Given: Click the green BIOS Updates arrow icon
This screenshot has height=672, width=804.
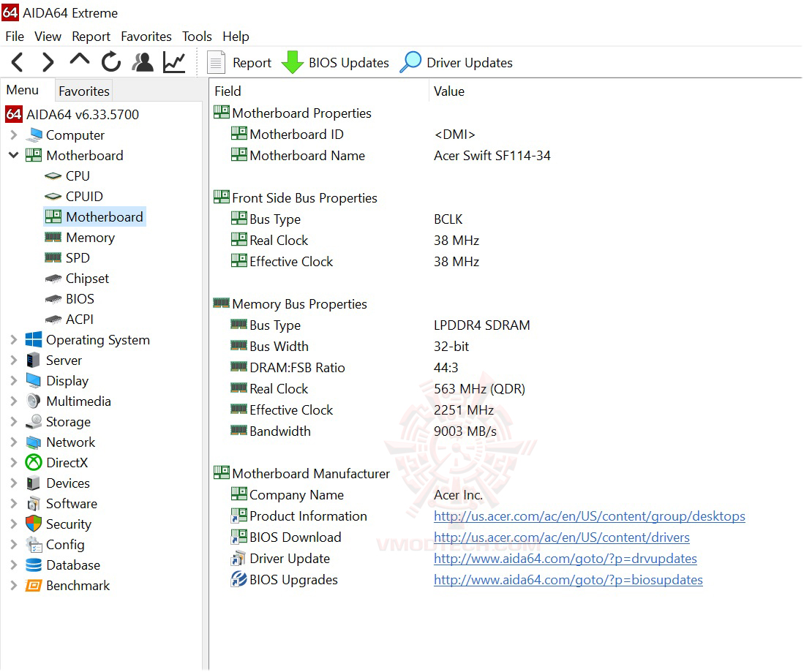Looking at the screenshot, I should [x=293, y=62].
